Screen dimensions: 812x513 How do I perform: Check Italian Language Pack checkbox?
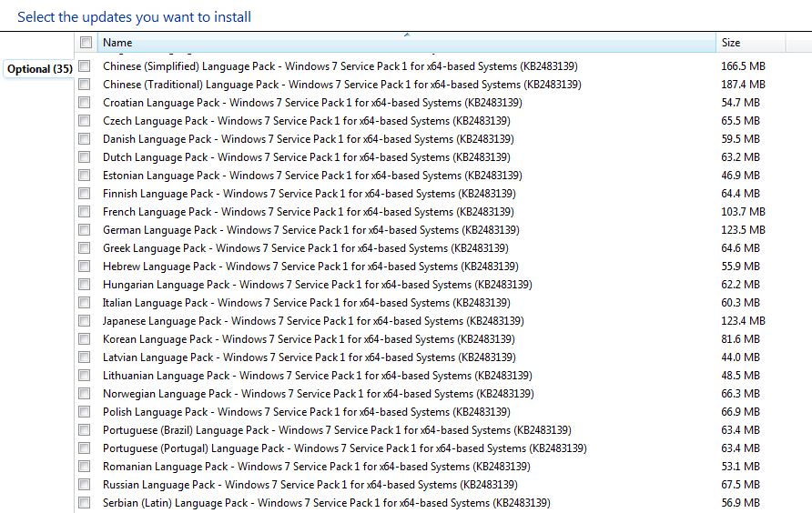(x=85, y=302)
